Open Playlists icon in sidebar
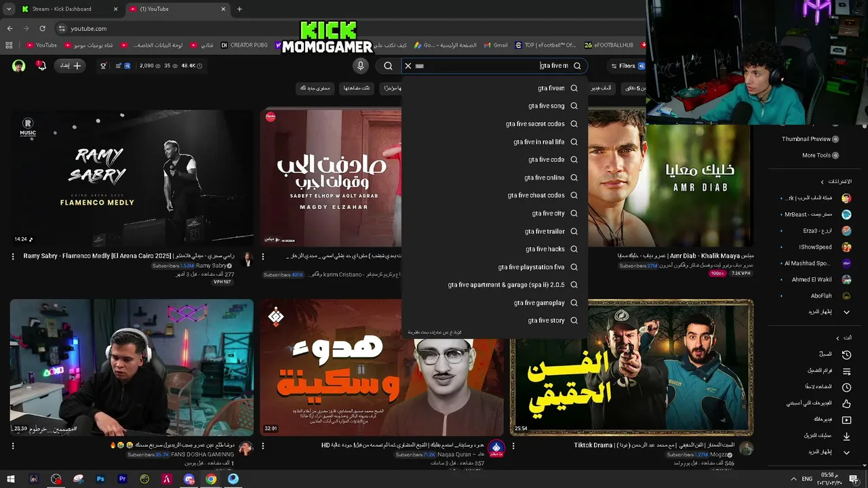This screenshot has height=488, width=868. coord(846,371)
